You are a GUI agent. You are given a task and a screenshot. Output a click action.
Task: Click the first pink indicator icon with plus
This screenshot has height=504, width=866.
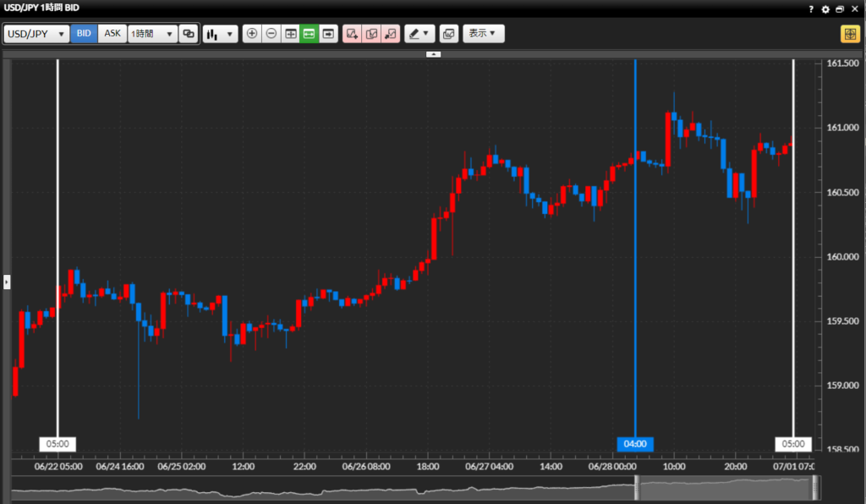[x=352, y=34]
